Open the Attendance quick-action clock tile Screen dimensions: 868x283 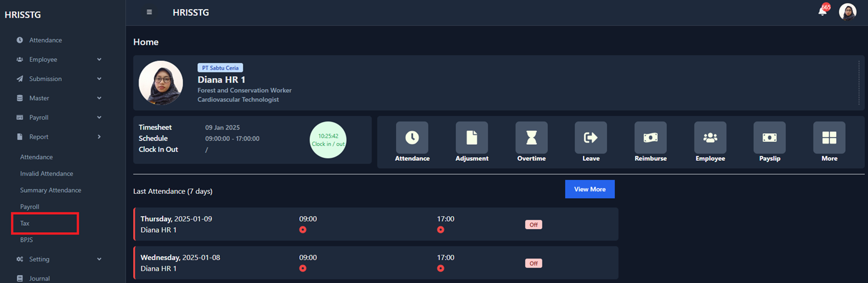412,138
